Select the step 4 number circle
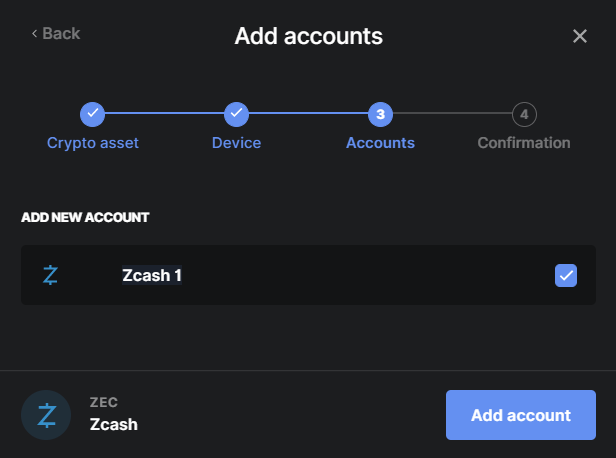 click(524, 113)
